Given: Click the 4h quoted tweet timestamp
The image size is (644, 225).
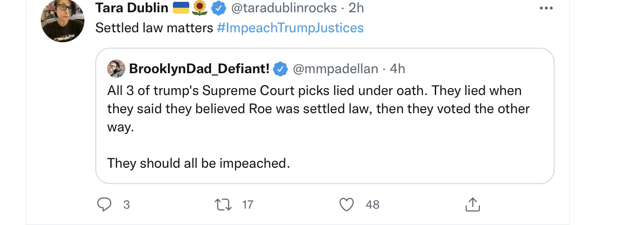Looking at the screenshot, I should pos(398,69).
